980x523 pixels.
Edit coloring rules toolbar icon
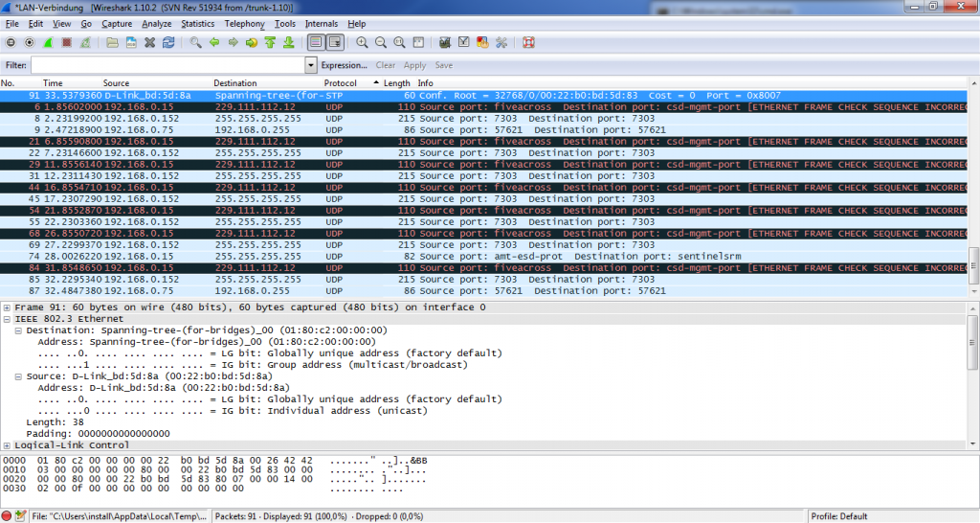482,42
